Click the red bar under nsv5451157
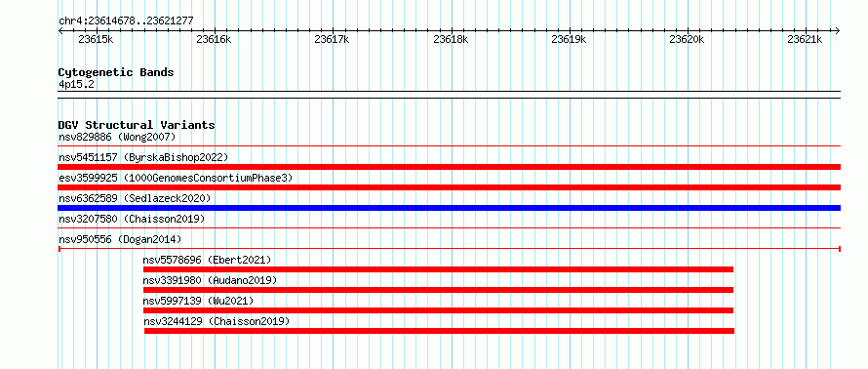This screenshot has width=868, height=369. 449,167
